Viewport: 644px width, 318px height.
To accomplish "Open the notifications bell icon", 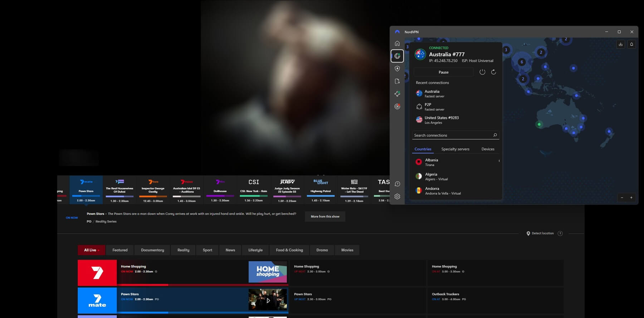I will click(631, 44).
